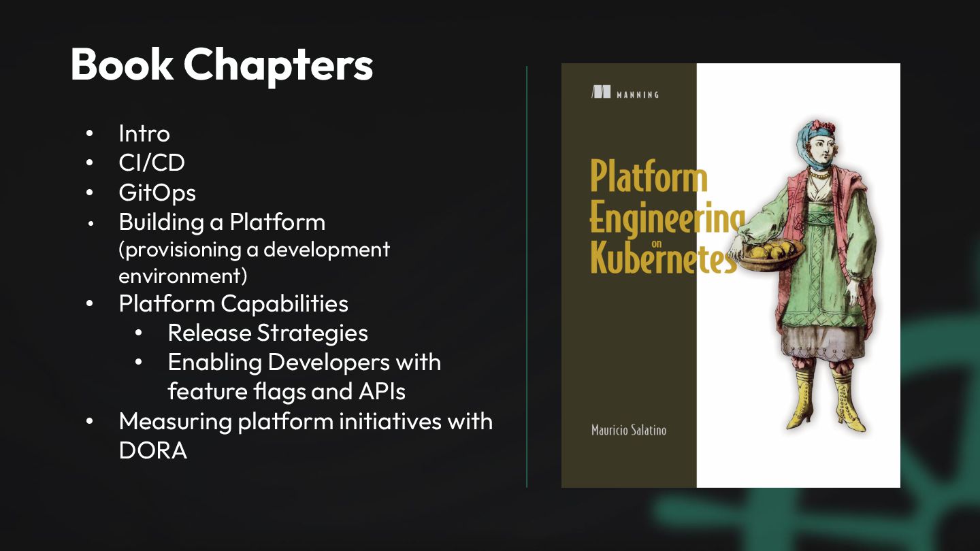Select the 'Intro' bullet item
Viewport: 980px width, 551px height.
tap(144, 133)
